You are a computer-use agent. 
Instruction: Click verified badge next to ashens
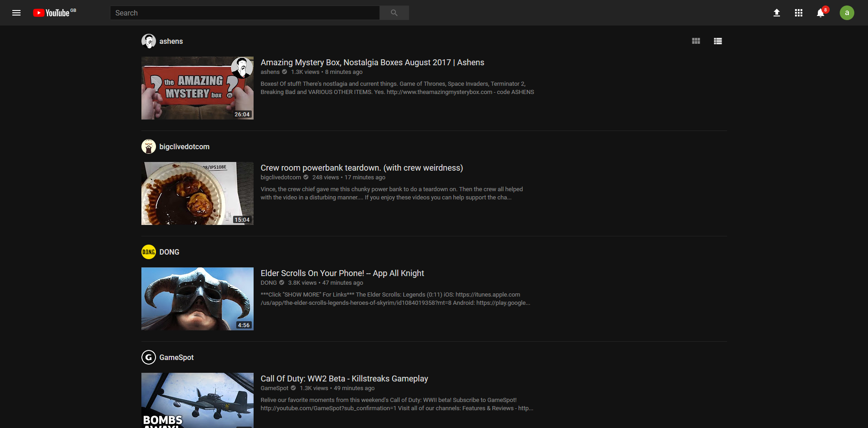[x=285, y=72]
